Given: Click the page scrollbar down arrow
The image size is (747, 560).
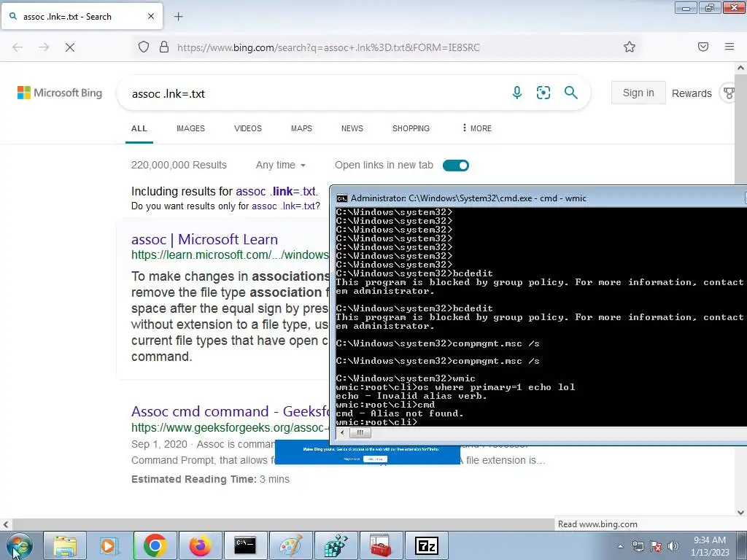Looking at the screenshot, I should pos(741,513).
